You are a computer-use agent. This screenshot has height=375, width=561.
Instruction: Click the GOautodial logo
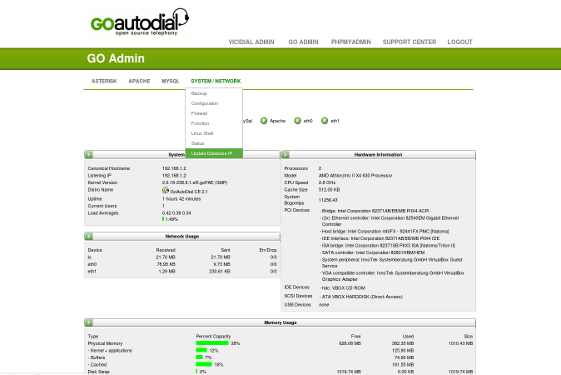140,22
